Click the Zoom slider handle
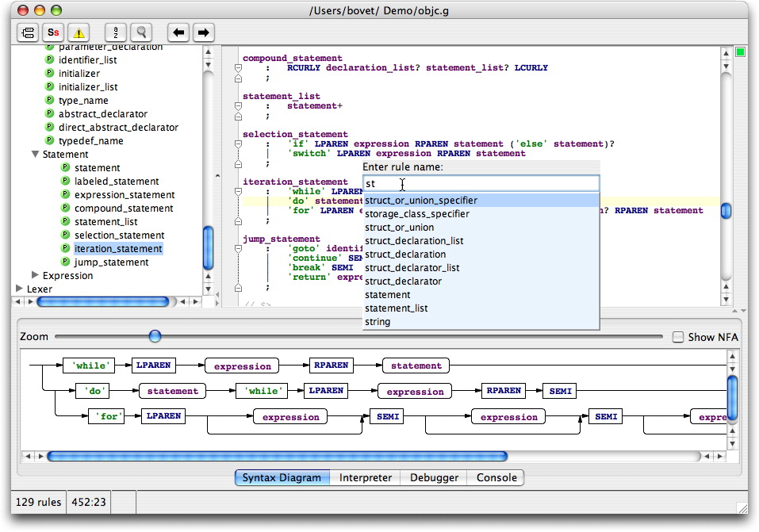759x532 pixels. 155,337
